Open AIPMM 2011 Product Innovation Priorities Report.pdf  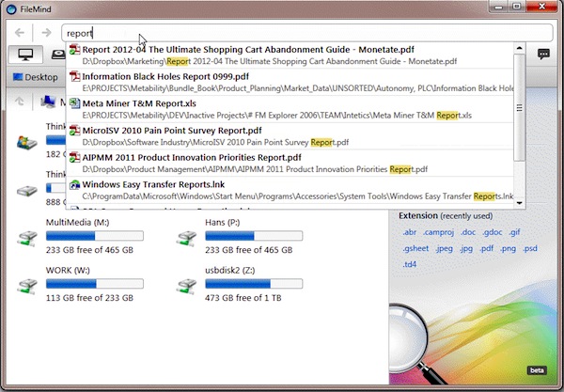pyautogui.click(x=290, y=163)
